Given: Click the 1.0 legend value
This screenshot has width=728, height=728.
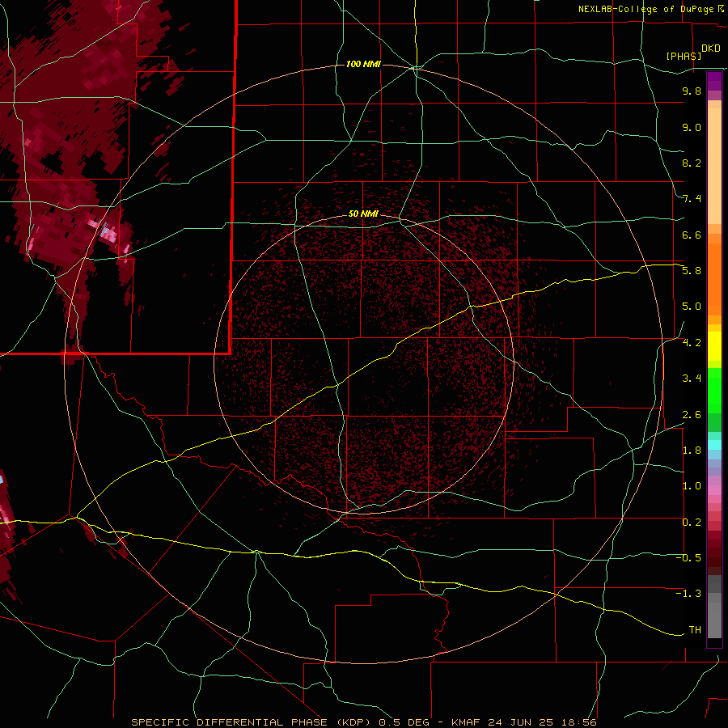Looking at the screenshot, I should [x=692, y=486].
